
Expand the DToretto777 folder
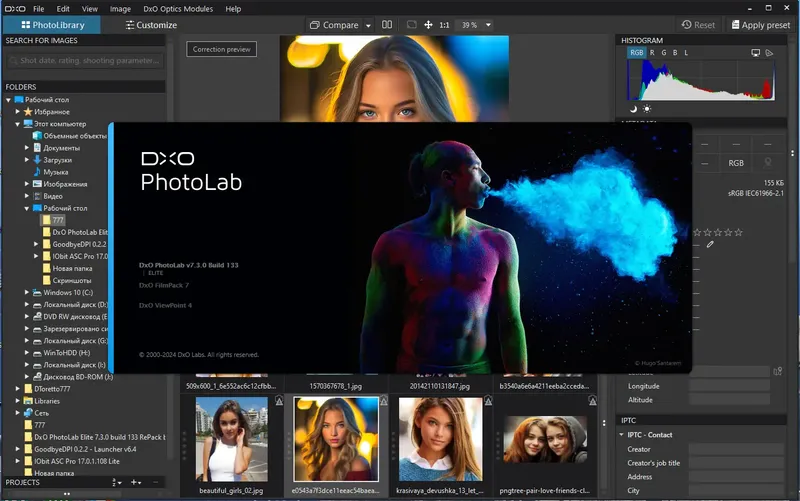click(18, 389)
